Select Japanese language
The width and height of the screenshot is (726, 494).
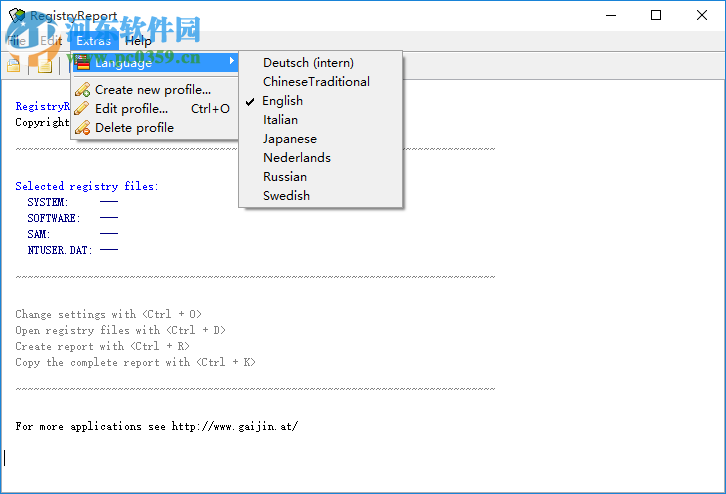click(x=320, y=138)
